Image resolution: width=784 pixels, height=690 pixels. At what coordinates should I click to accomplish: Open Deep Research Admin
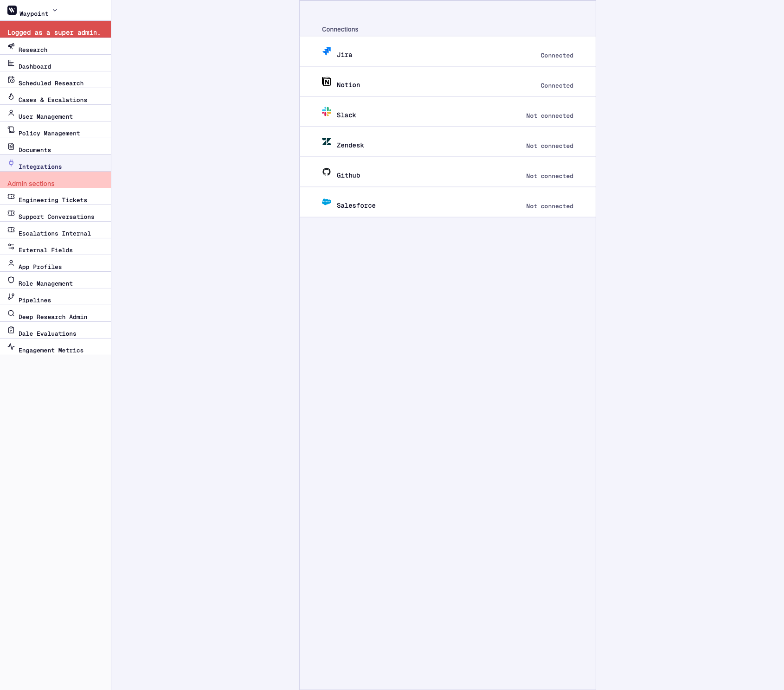pyautogui.click(x=55, y=313)
